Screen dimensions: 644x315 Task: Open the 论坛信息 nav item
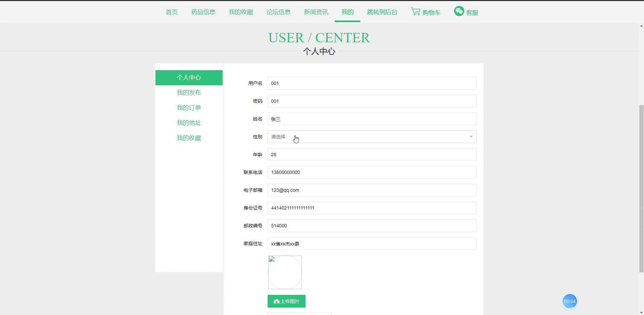[x=278, y=12]
